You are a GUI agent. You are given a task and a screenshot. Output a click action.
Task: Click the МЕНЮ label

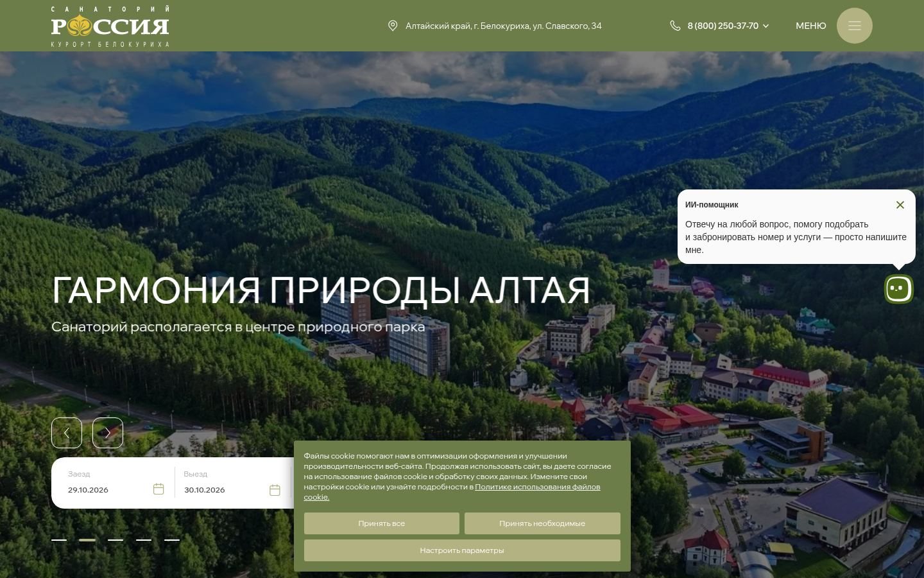[811, 26]
